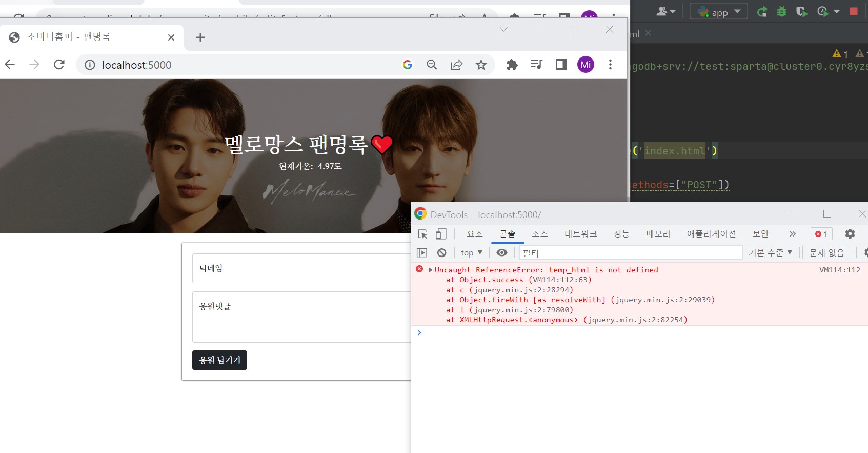Close the 초미니홈피 - 팬명록 tab
The width and height of the screenshot is (868, 453).
[171, 37]
